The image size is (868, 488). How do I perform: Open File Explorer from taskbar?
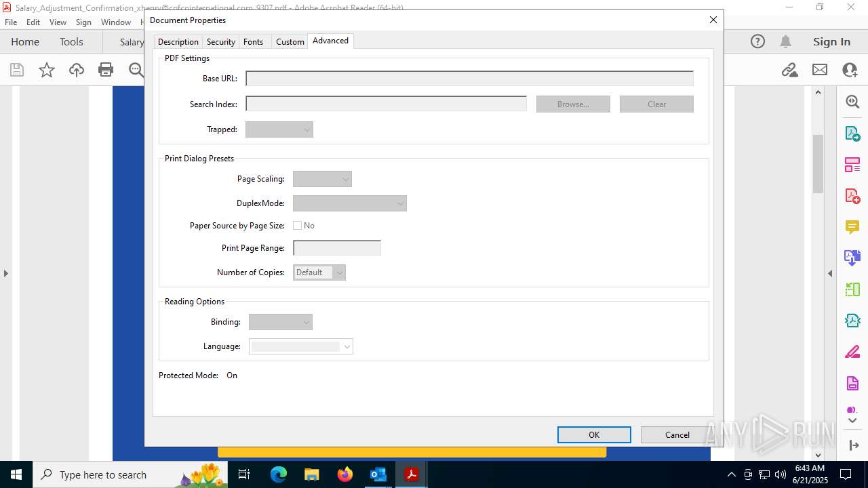tap(312, 474)
